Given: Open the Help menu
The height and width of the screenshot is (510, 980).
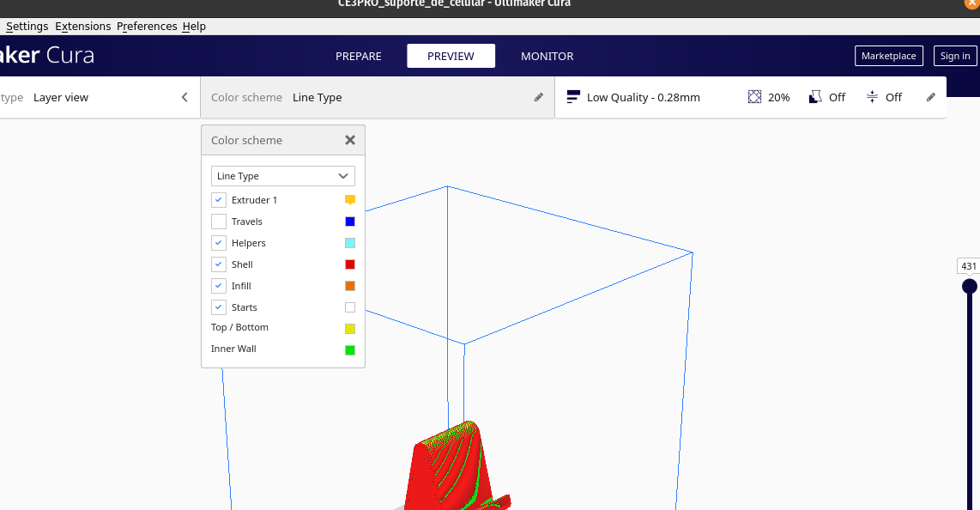Looking at the screenshot, I should coord(194,27).
